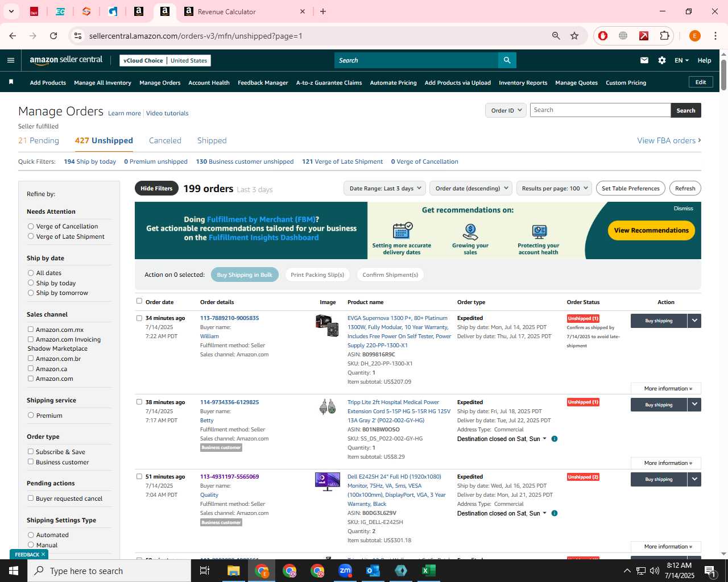Go back using browser back arrow

pyautogui.click(x=13, y=36)
